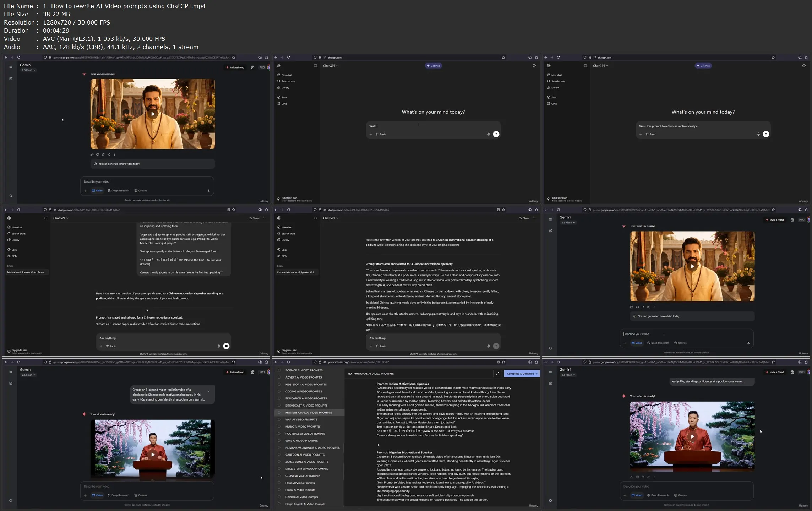The height and width of the screenshot is (511, 812).
Task: Click the microphone in the box containing only 'Write'
Action: coord(489,134)
